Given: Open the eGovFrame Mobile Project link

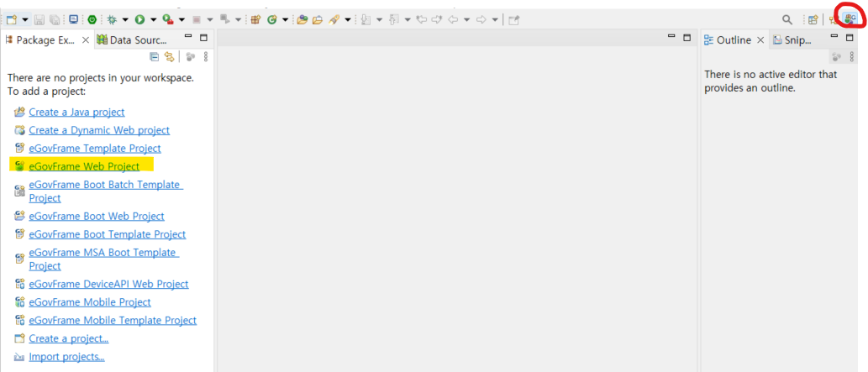Looking at the screenshot, I should 90,302.
